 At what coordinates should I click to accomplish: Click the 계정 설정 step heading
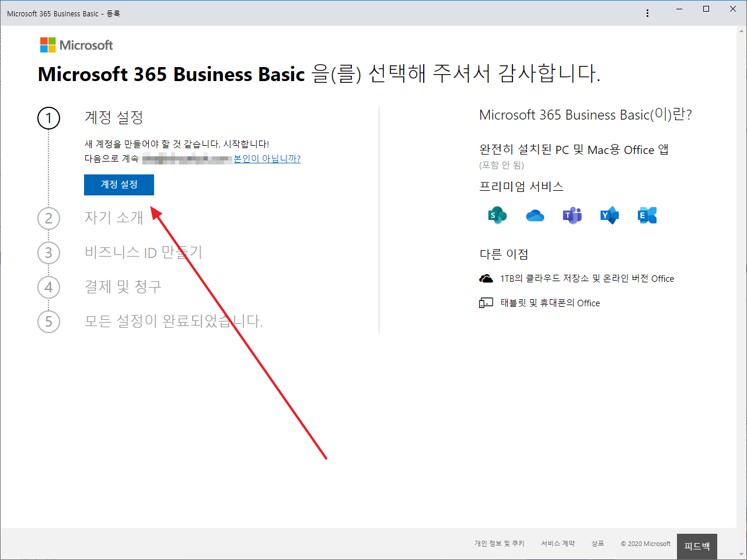click(114, 117)
